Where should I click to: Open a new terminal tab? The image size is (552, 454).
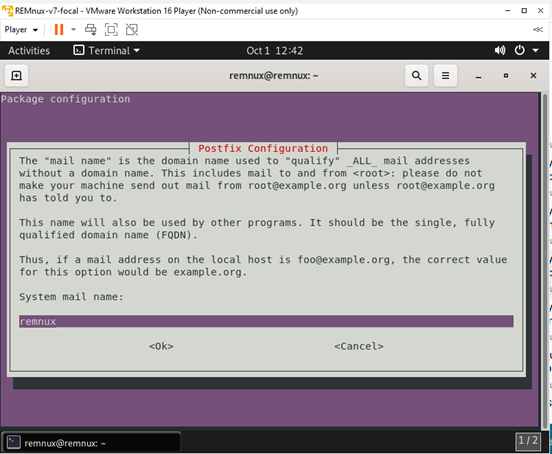tap(16, 76)
